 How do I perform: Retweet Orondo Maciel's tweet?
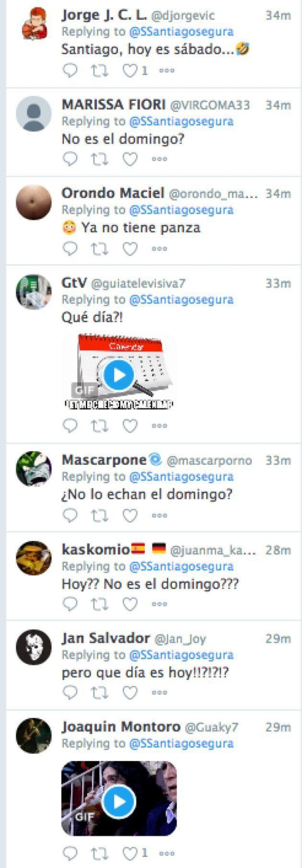click(100, 249)
